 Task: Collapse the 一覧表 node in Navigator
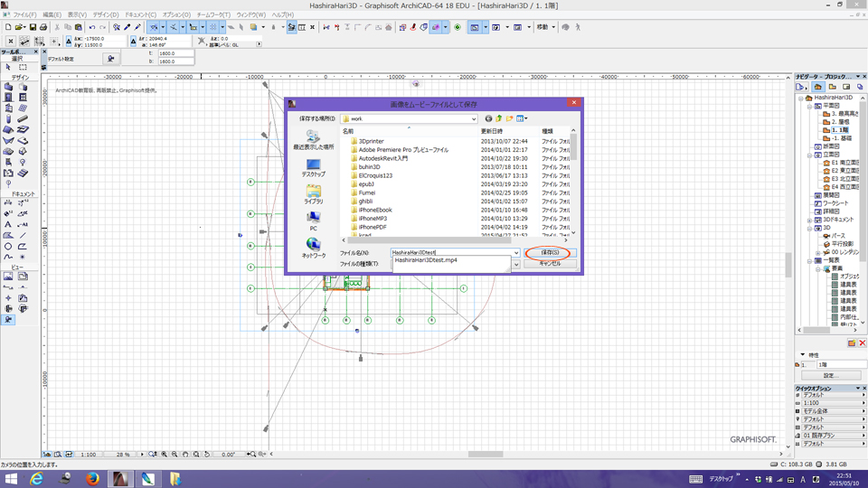pos(809,260)
